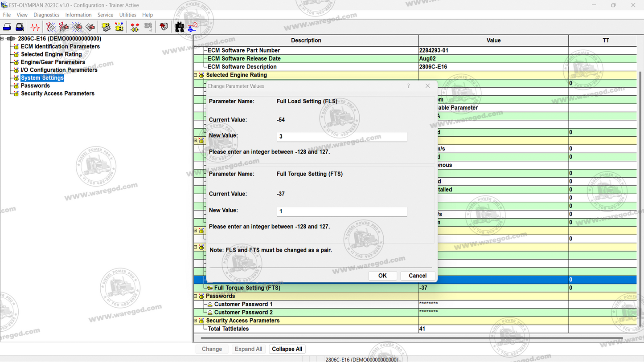The image size is (644, 362).
Task: Click the binoculars icon in the toolbar
Action: point(179,27)
